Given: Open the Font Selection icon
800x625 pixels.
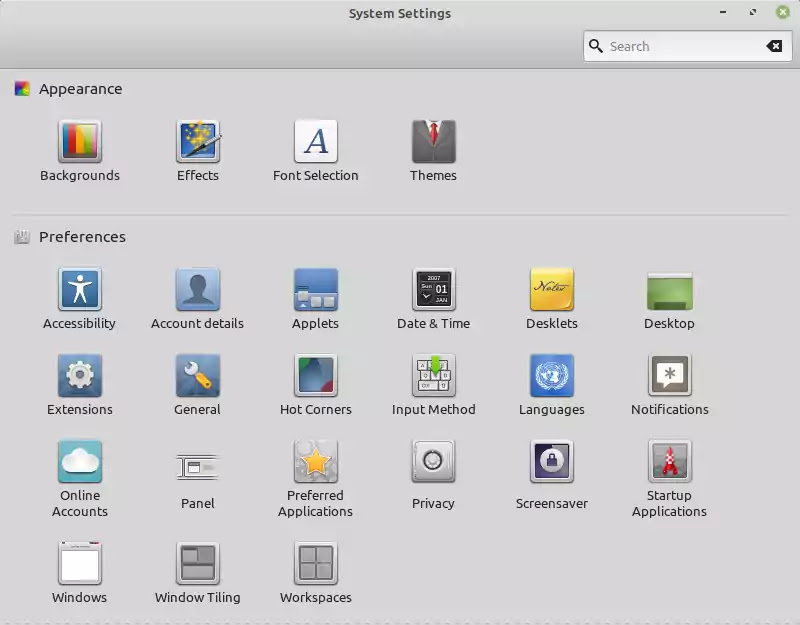Looking at the screenshot, I should pos(316,141).
